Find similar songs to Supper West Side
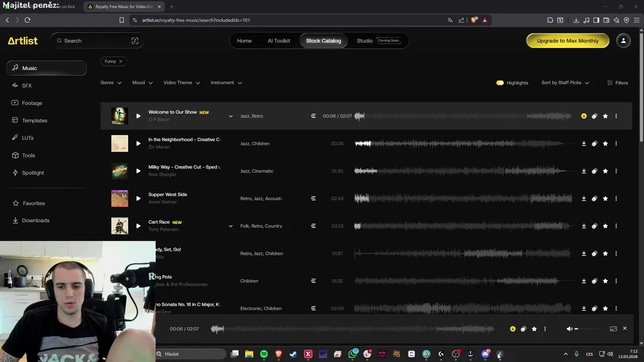644x362 pixels. point(594,199)
